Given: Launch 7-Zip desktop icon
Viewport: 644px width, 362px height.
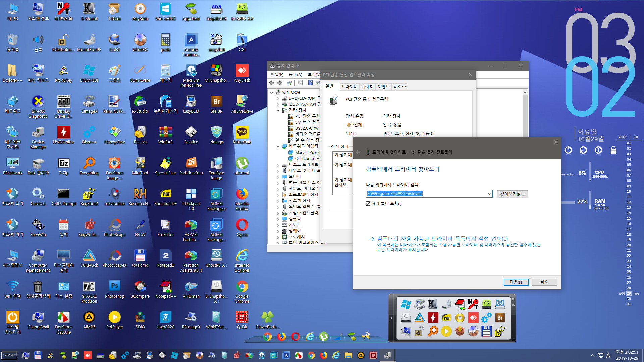Looking at the screenshot, I should (x=63, y=166).
